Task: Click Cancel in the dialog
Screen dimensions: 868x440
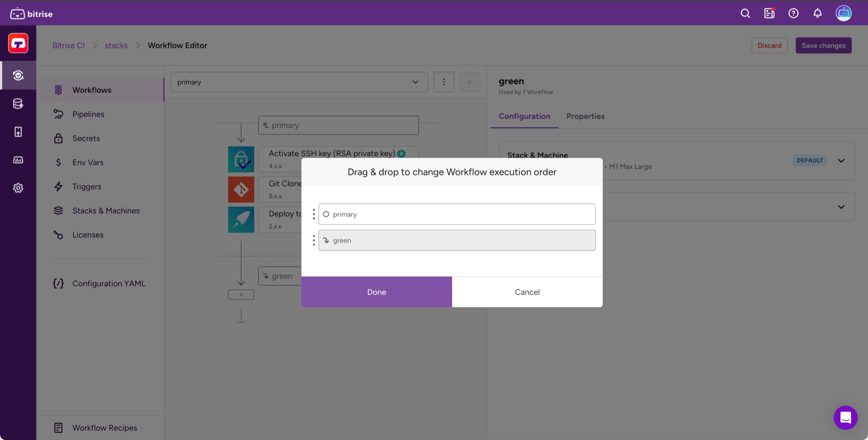Action: [527, 292]
